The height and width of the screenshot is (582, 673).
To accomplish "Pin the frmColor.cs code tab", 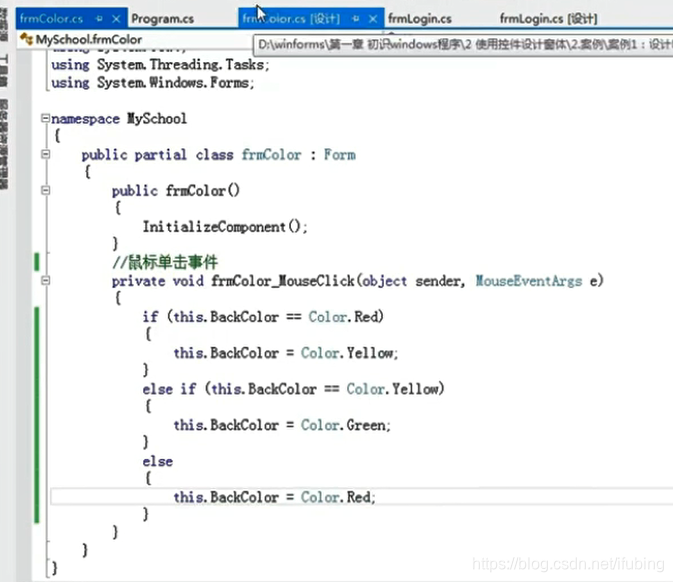I will click(99, 19).
